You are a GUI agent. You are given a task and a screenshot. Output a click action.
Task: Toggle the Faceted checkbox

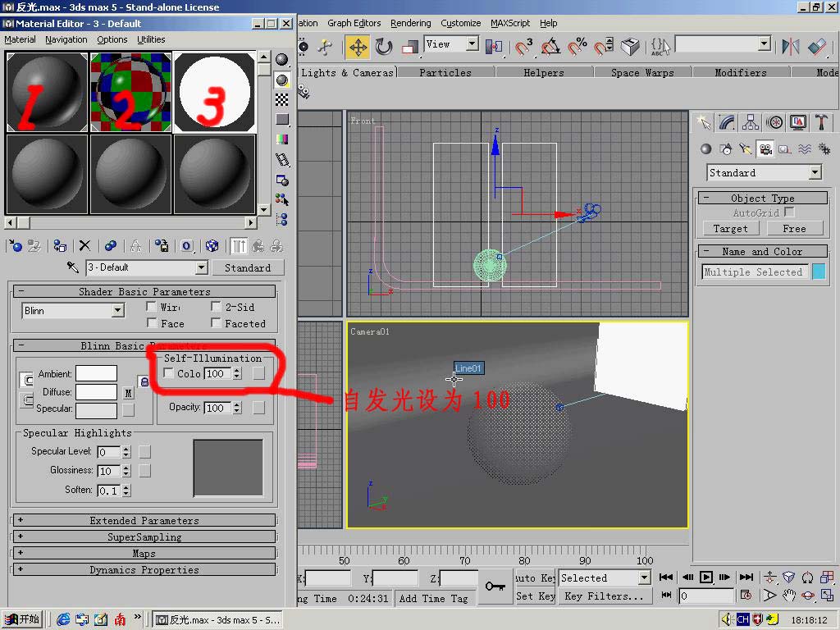click(x=217, y=323)
